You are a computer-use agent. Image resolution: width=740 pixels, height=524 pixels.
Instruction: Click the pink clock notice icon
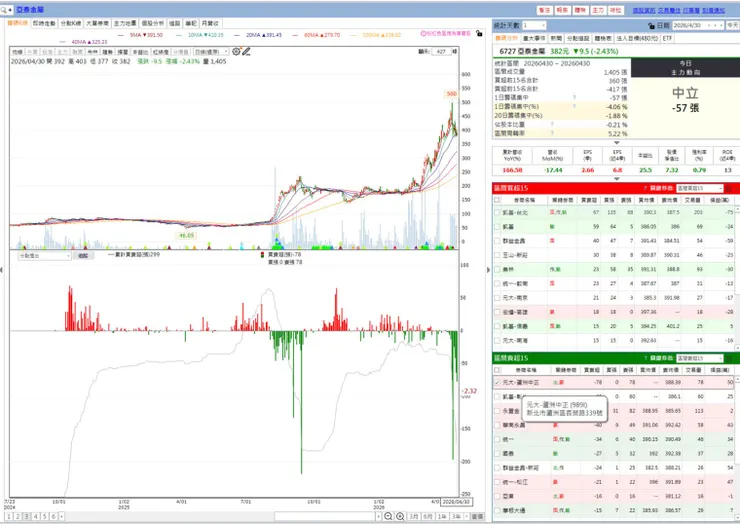point(423,34)
